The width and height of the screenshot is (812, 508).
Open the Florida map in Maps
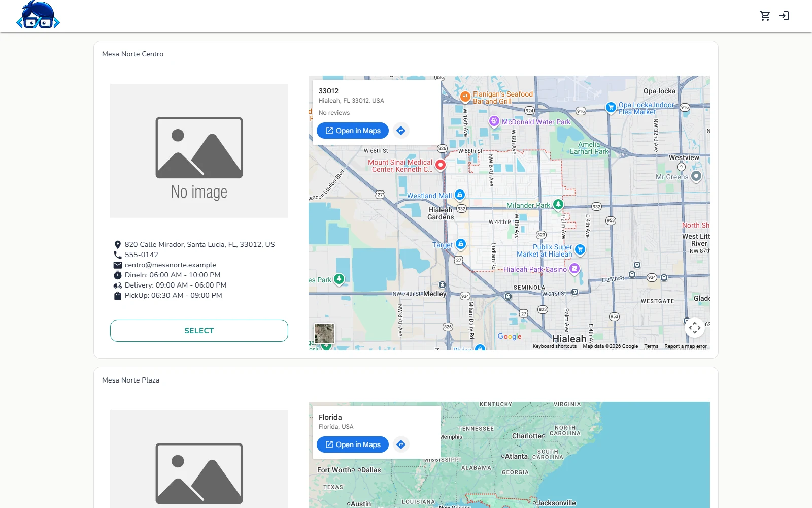[x=353, y=444]
